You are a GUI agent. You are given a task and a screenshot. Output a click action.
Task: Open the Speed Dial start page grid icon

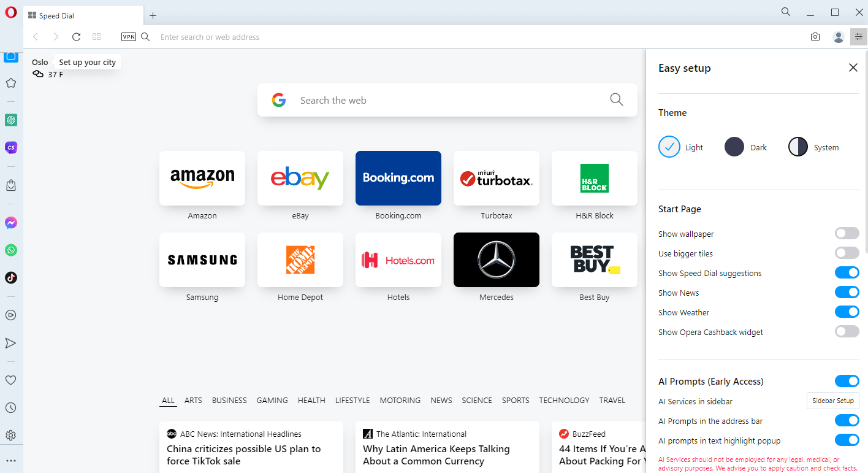tap(96, 37)
